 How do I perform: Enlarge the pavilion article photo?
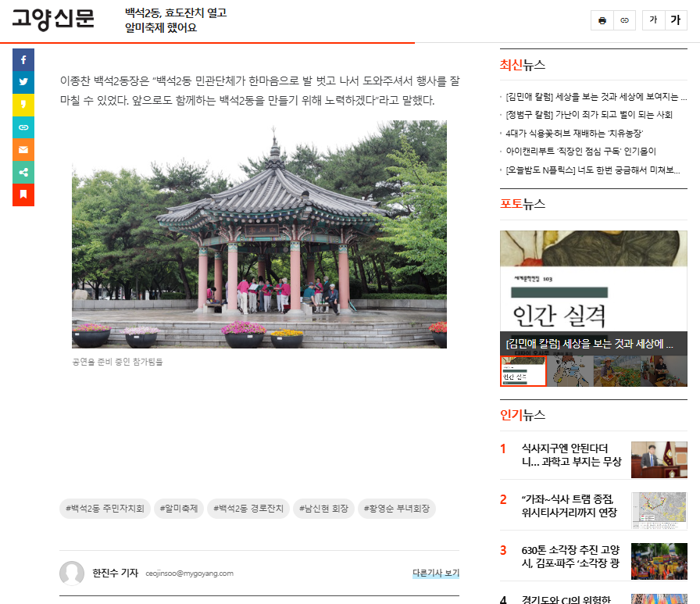(259, 234)
